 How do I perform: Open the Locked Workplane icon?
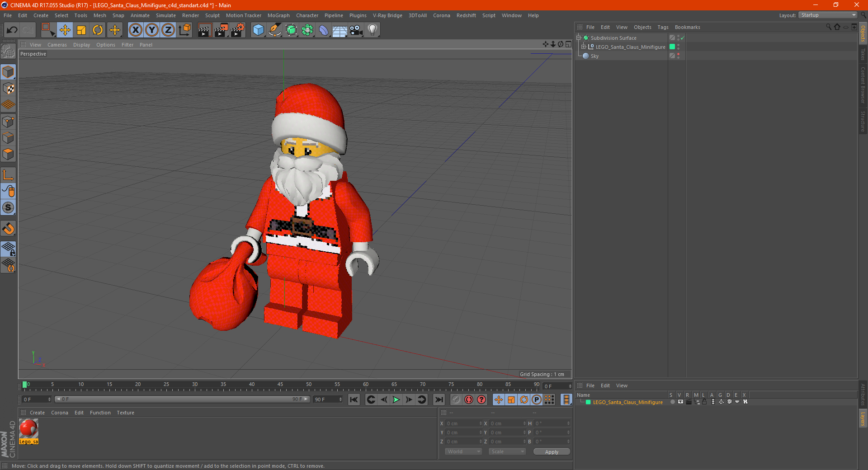8,249
